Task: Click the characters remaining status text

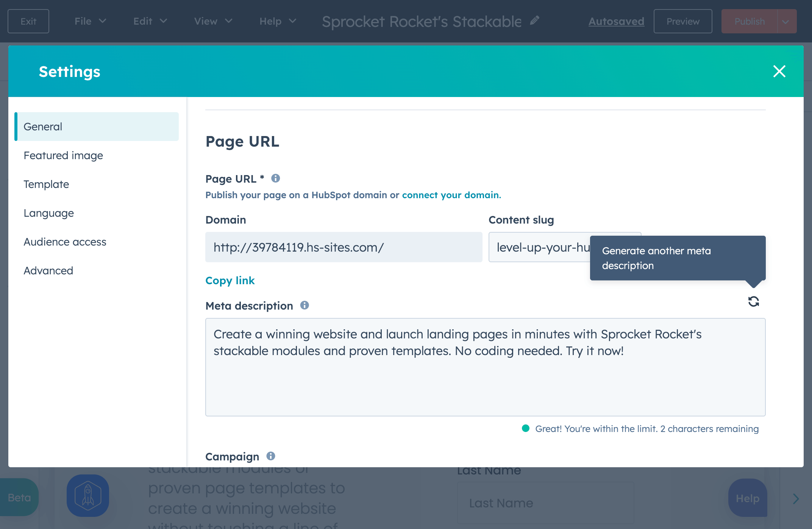Action: [647, 429]
